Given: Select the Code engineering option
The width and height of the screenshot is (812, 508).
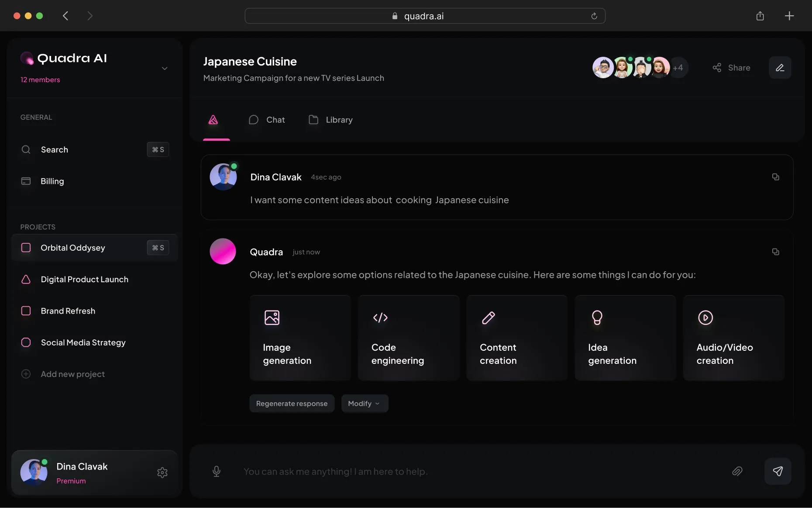Looking at the screenshot, I should pyautogui.click(x=408, y=338).
